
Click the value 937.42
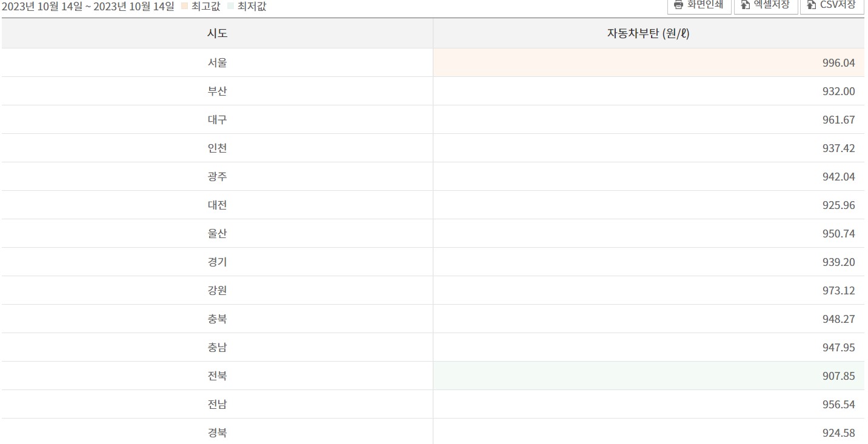click(838, 148)
